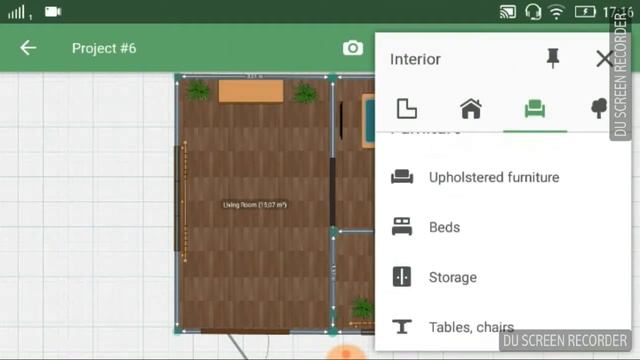
Task: Select the orange table in Living Room
Action: [251, 91]
